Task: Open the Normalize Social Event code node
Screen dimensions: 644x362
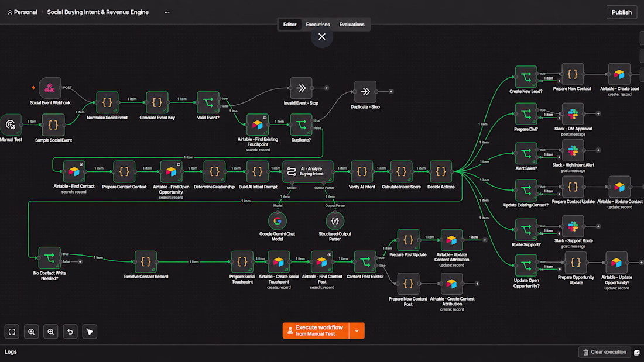Action: (107, 102)
